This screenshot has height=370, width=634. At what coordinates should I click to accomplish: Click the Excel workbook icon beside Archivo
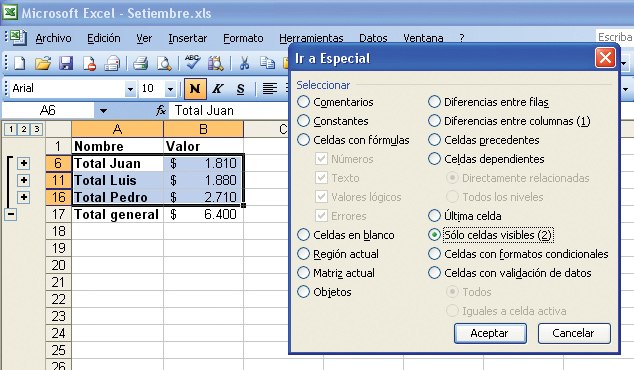18,38
